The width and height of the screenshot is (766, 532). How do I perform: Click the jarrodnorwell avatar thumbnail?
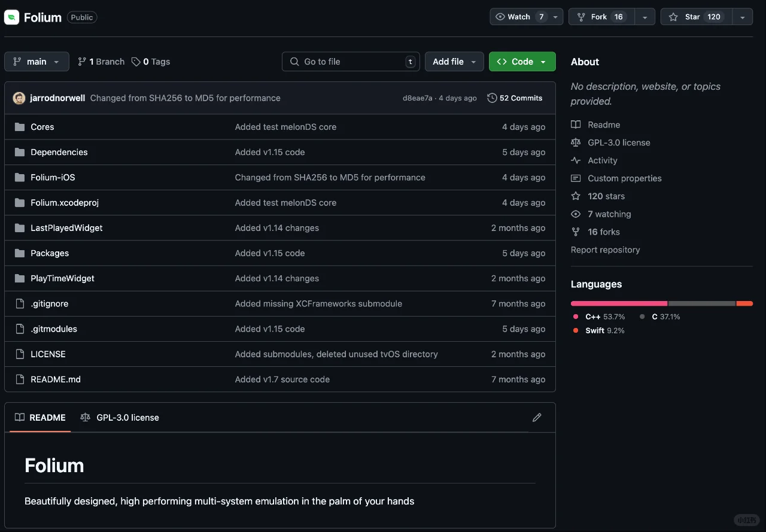tap(19, 98)
